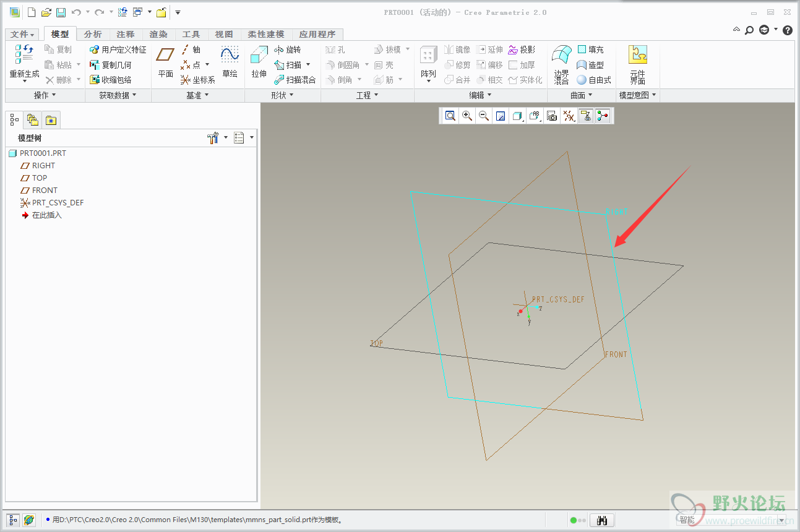This screenshot has height=532, width=800.
Task: Switch to the 应用程序 ribbon tab
Action: pos(317,35)
